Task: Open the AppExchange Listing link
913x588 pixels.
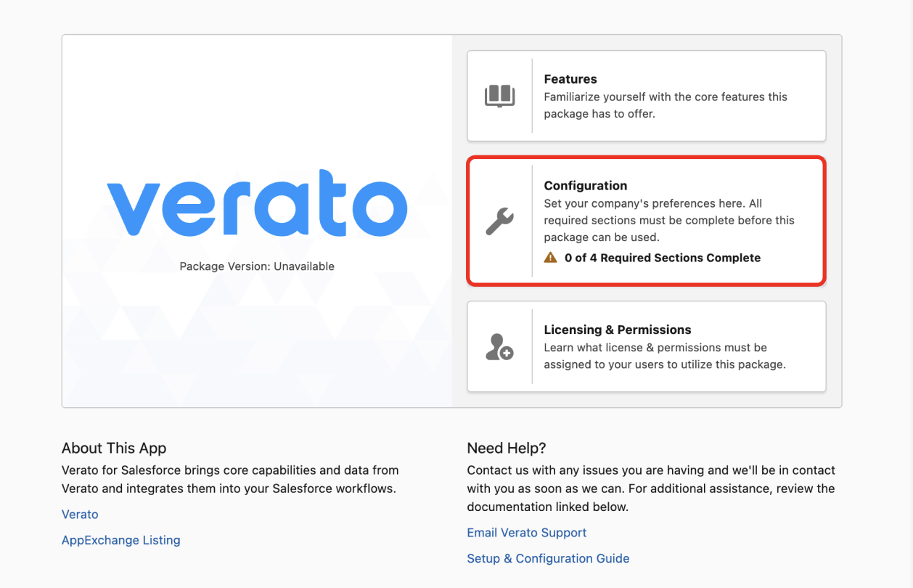Action: tap(121, 540)
